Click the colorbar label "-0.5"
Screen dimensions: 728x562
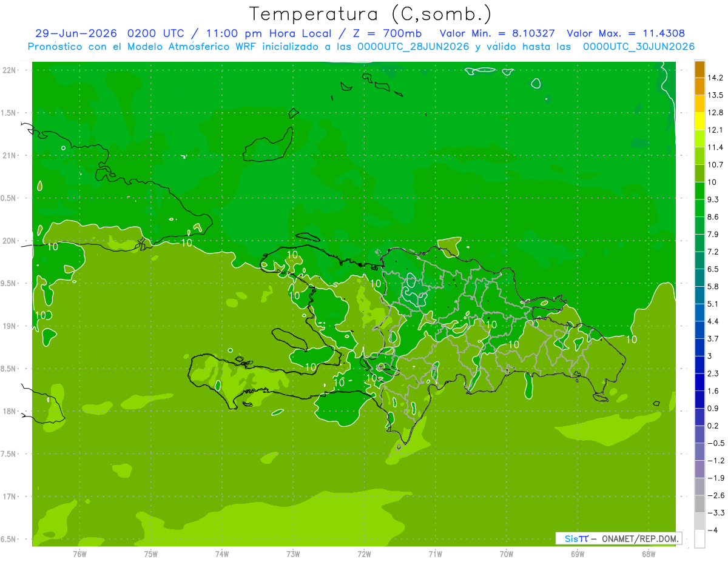716,443
